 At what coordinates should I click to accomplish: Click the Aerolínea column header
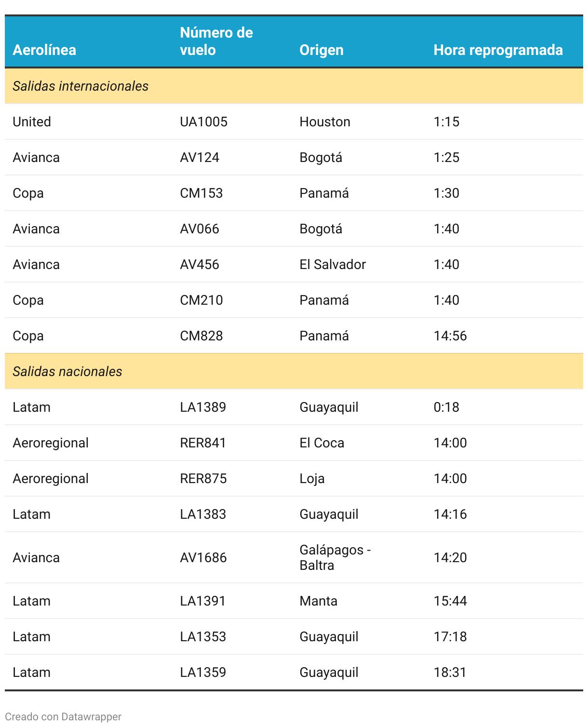[44, 50]
